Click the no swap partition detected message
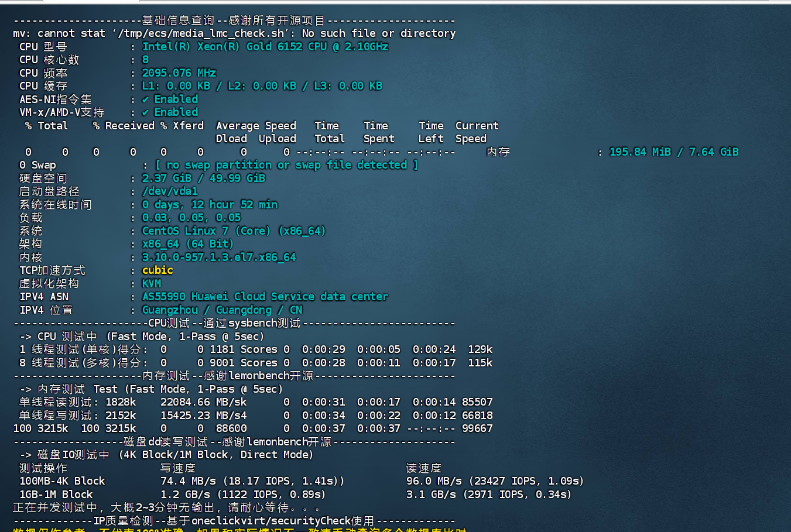This screenshot has height=532, width=791. point(286,165)
